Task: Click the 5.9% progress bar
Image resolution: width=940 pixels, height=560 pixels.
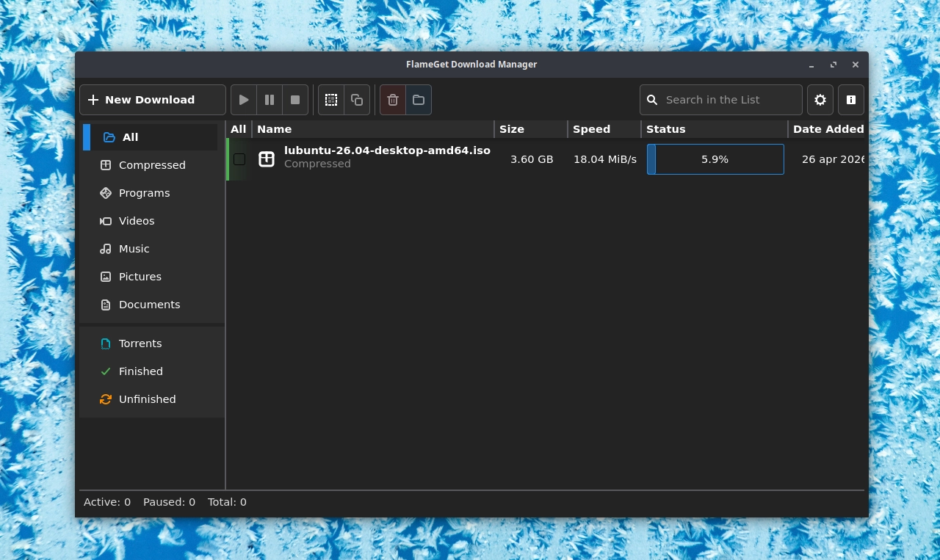Action: tap(715, 159)
